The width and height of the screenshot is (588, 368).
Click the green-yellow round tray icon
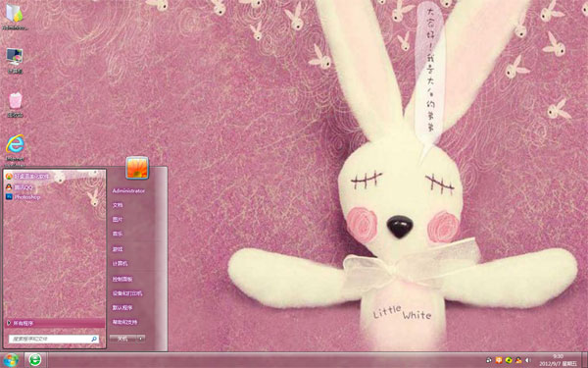pos(509,360)
